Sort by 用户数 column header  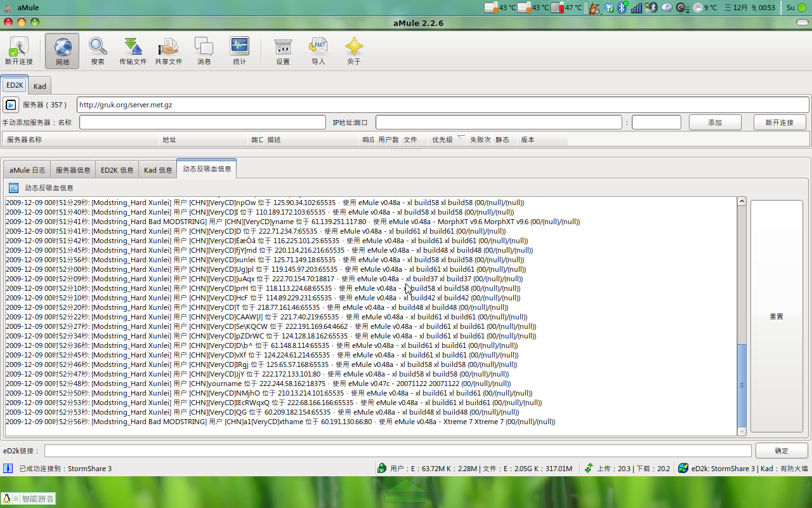point(388,140)
